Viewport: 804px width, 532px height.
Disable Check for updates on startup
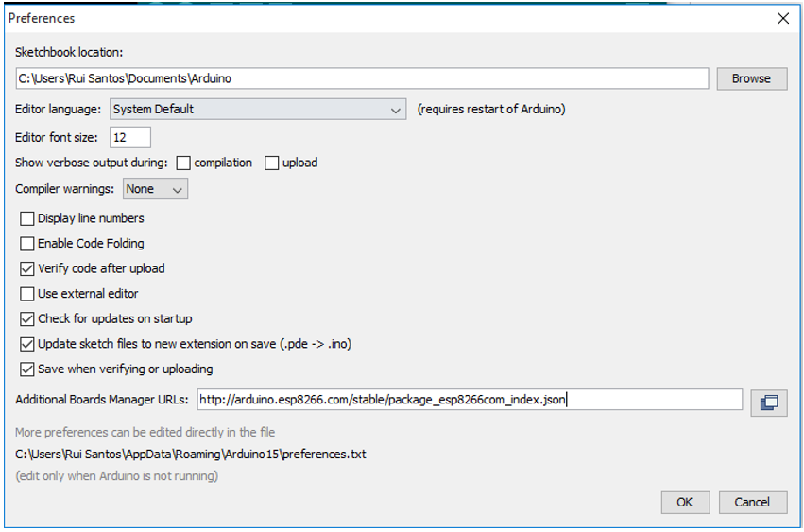(x=27, y=319)
